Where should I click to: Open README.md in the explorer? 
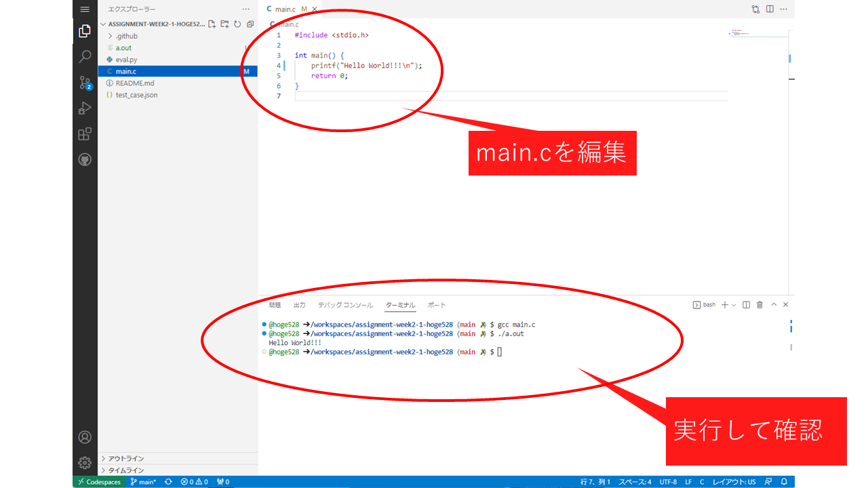click(x=135, y=83)
